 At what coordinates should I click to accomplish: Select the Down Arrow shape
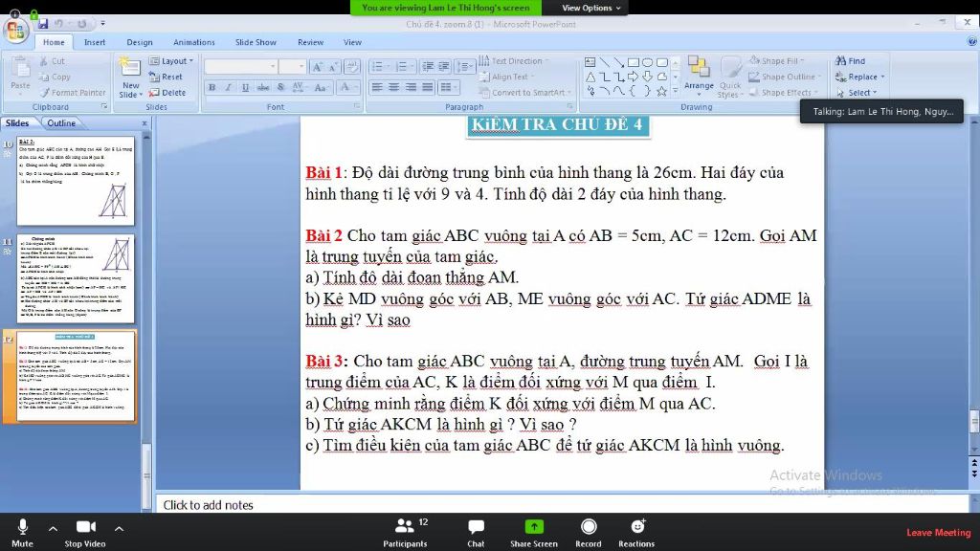pyautogui.click(x=648, y=77)
